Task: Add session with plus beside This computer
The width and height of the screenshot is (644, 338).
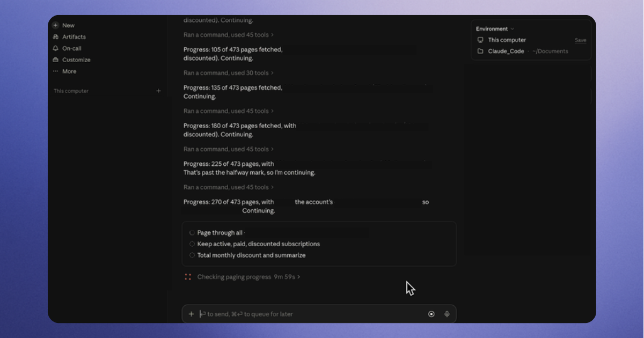Action: 158,91
